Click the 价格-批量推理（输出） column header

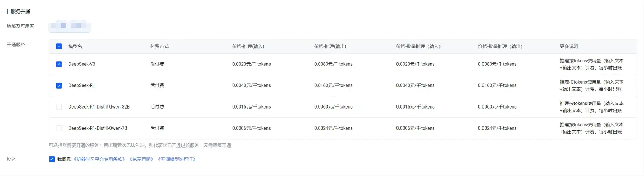(500, 47)
